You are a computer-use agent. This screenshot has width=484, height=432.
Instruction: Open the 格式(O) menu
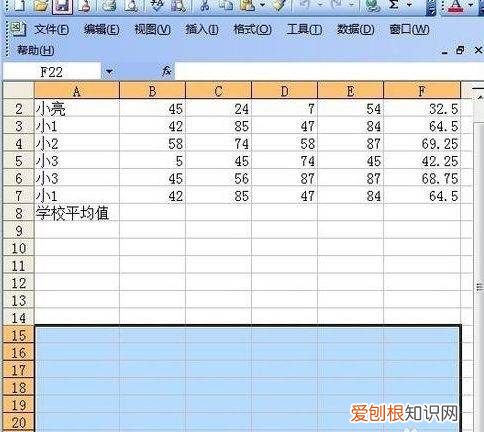click(x=252, y=30)
